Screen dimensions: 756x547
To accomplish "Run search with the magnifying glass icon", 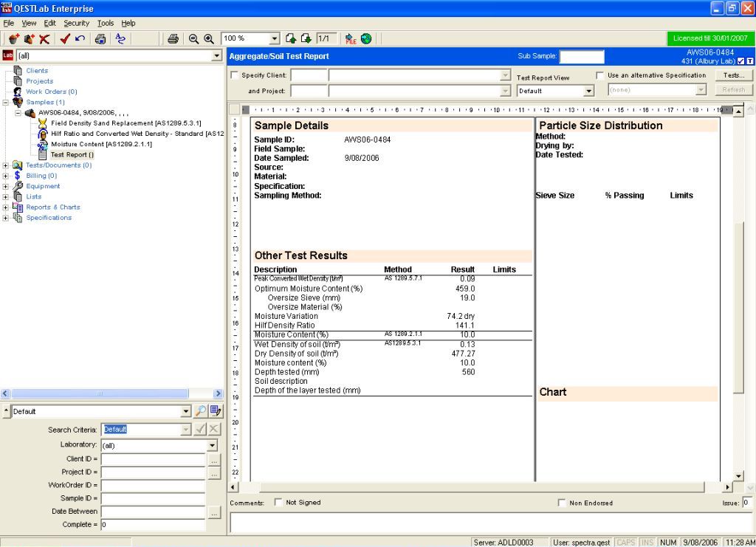I will (201, 411).
